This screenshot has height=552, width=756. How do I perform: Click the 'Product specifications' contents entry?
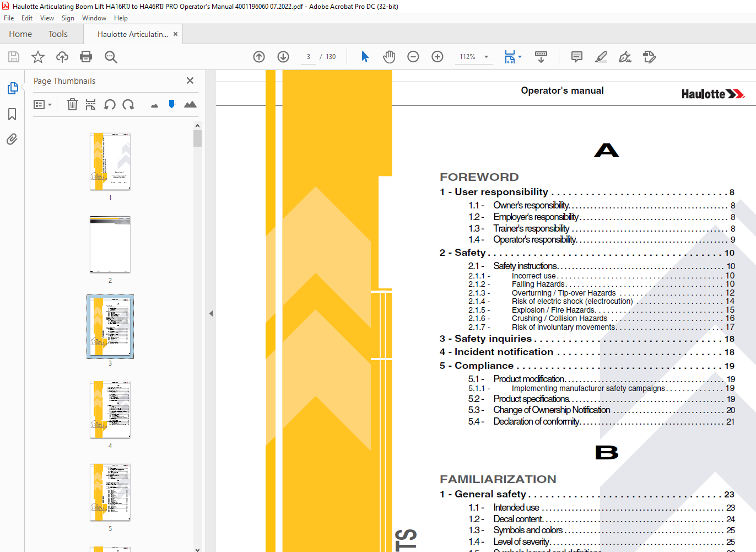point(602,399)
